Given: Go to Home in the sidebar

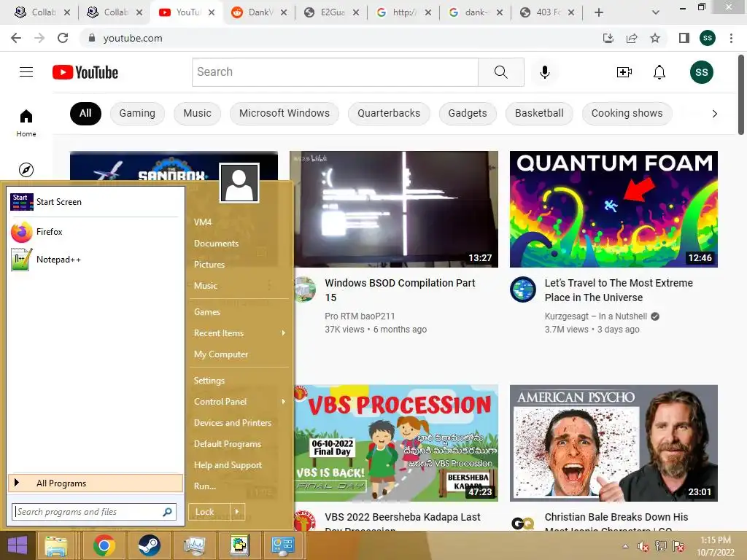Looking at the screenshot, I should [x=26, y=122].
